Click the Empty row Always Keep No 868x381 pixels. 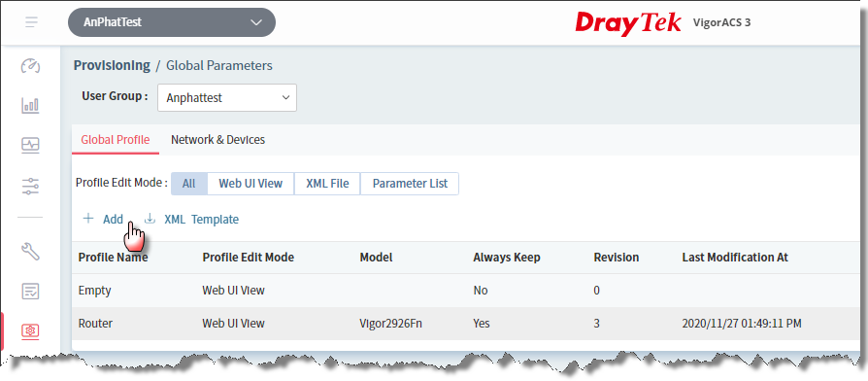point(480,291)
